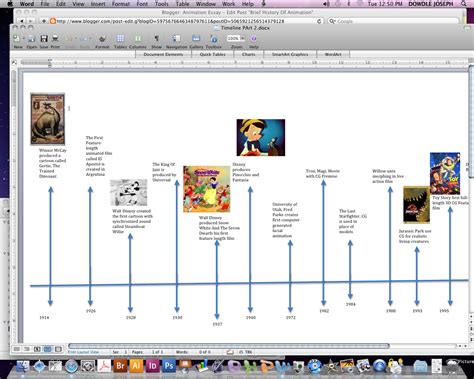
Task: Click the Spotlight magnifier in menu bar
Action: click(x=464, y=4)
